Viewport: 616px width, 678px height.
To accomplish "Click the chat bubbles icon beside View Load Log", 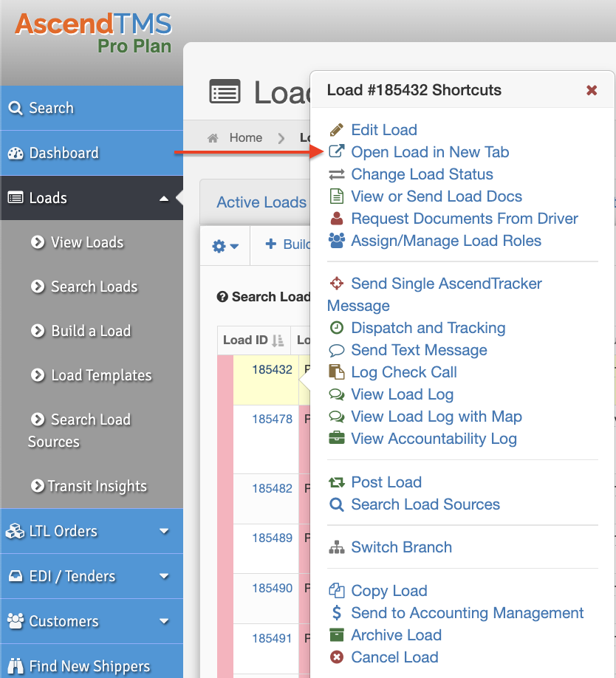I will click(x=336, y=394).
